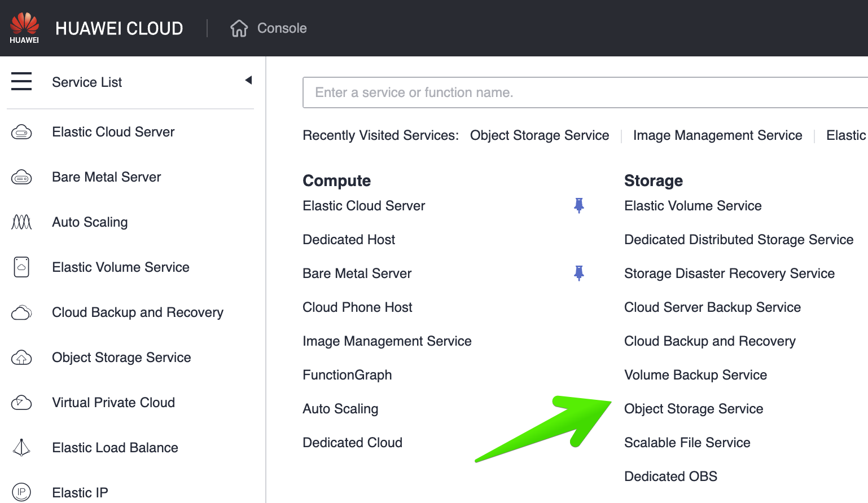Select Dedicated Cloud under Compute
This screenshot has width=868, height=503.
point(353,443)
